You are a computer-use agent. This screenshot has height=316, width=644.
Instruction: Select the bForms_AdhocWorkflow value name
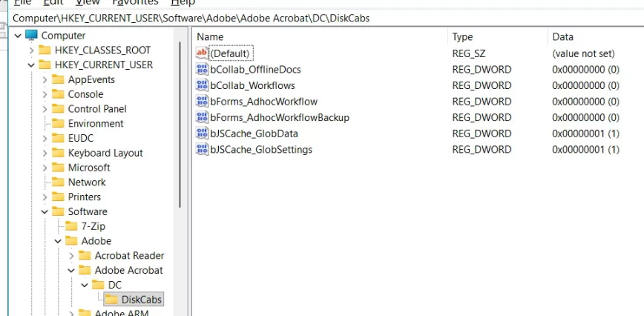(263, 102)
